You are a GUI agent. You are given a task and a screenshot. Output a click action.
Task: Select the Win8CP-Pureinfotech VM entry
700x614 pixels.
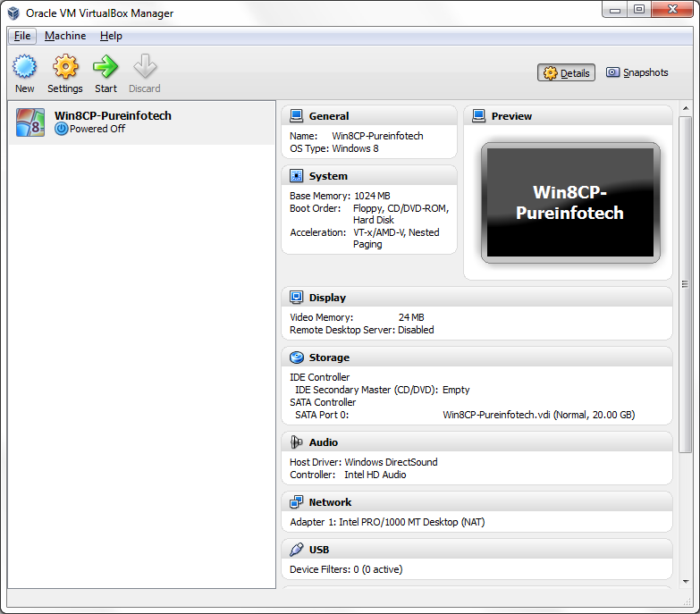[141, 122]
